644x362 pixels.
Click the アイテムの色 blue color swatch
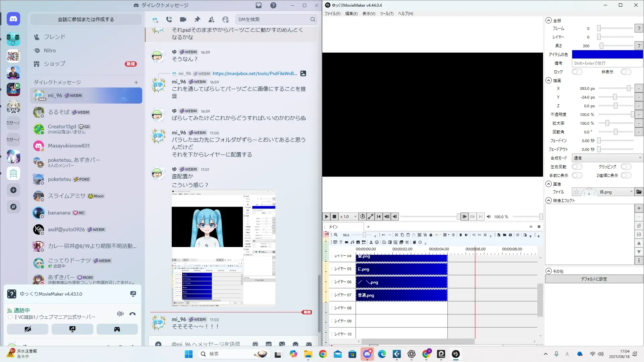pyautogui.click(x=607, y=54)
